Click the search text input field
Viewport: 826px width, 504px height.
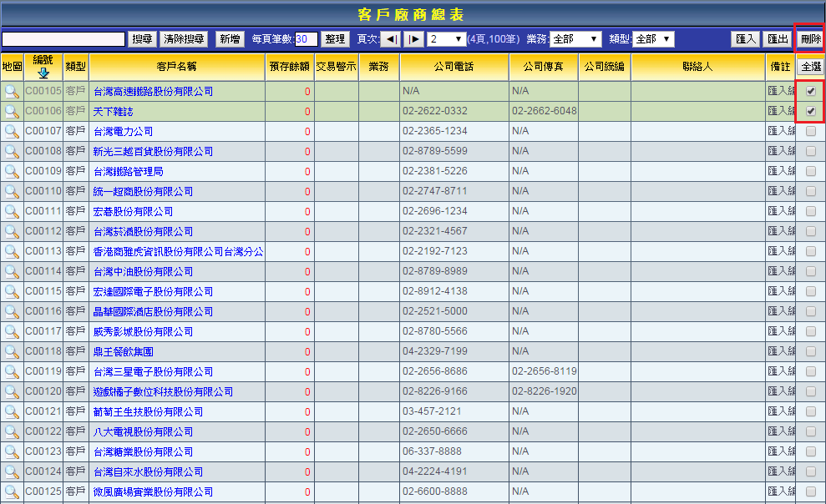point(63,39)
